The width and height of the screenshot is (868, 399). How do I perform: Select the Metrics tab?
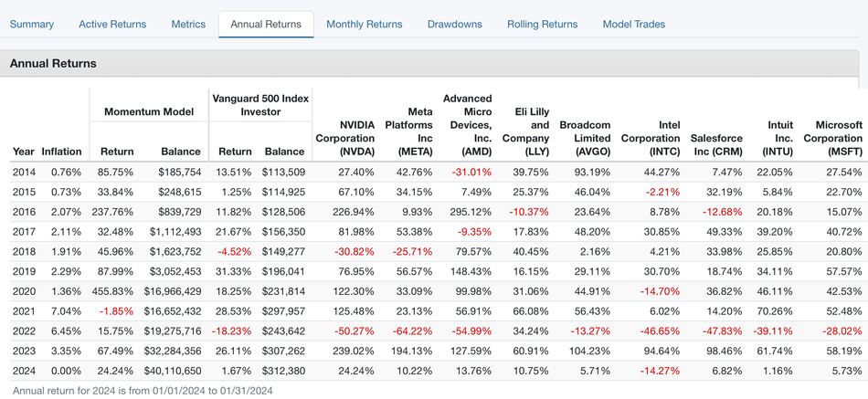pyautogui.click(x=188, y=25)
